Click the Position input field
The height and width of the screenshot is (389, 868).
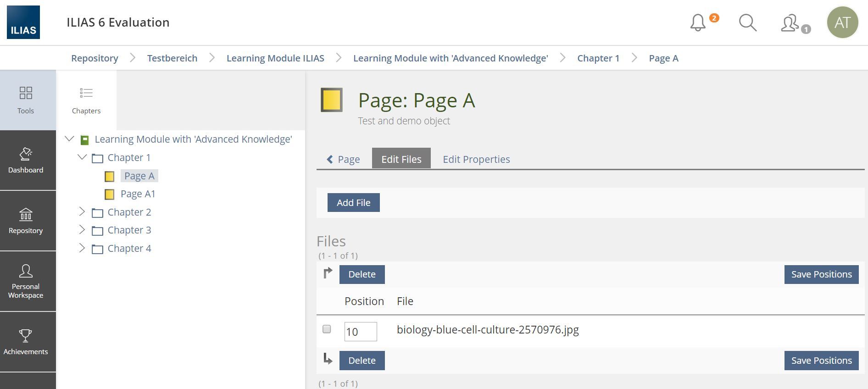pyautogui.click(x=360, y=332)
